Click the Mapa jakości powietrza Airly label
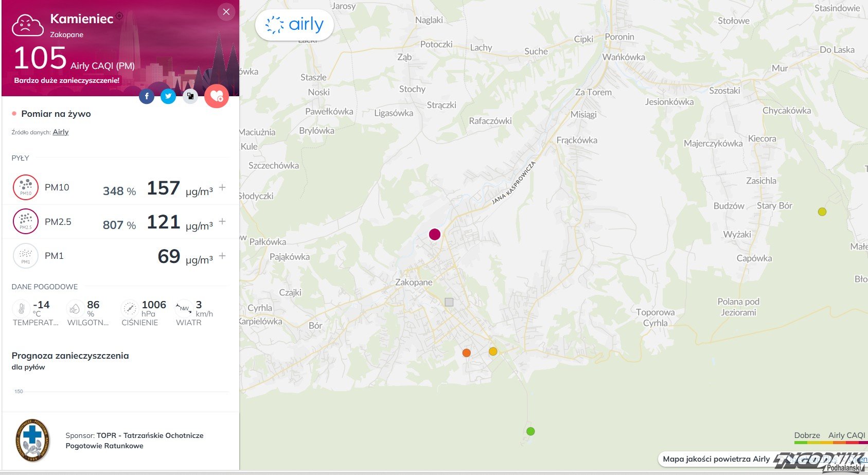Image resolution: width=868 pixels, height=475 pixels. (716, 459)
